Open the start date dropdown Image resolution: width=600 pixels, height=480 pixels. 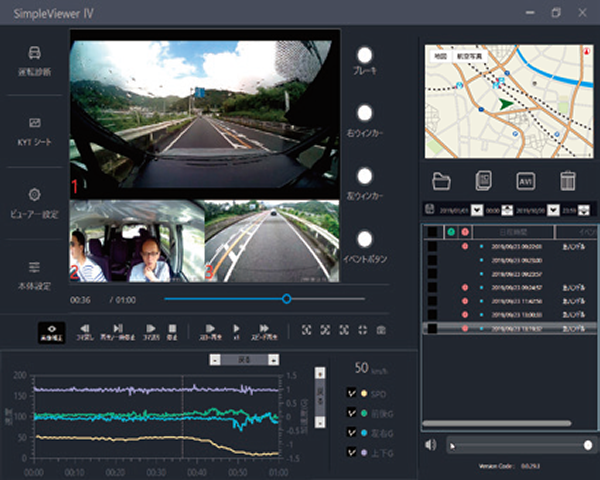pyautogui.click(x=476, y=210)
